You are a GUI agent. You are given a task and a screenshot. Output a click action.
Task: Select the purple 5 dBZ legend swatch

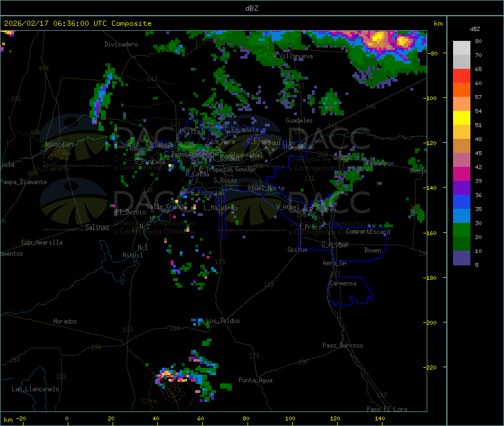coord(461,258)
